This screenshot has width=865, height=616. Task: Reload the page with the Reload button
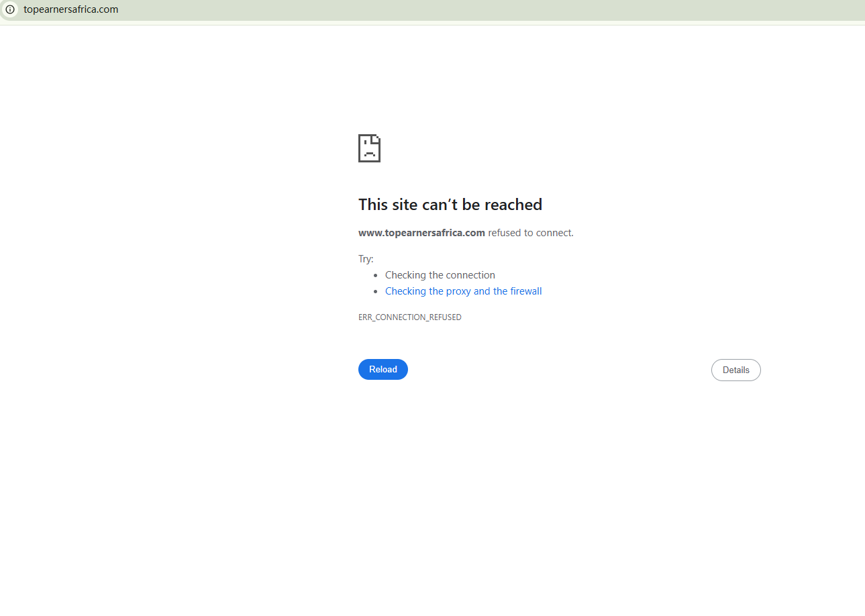click(x=383, y=370)
